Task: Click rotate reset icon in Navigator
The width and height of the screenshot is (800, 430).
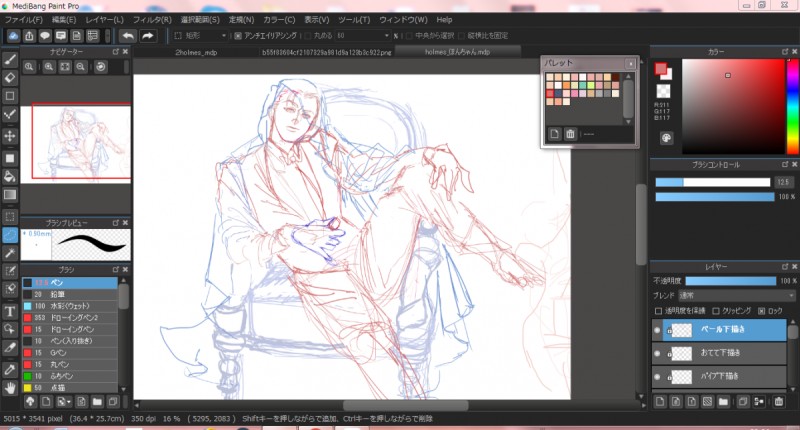Action: (101, 67)
